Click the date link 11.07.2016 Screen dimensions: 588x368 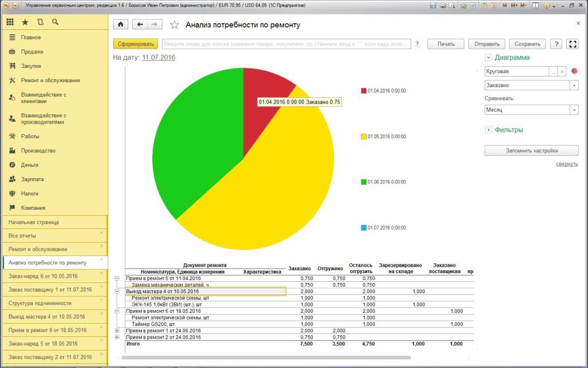pos(158,57)
